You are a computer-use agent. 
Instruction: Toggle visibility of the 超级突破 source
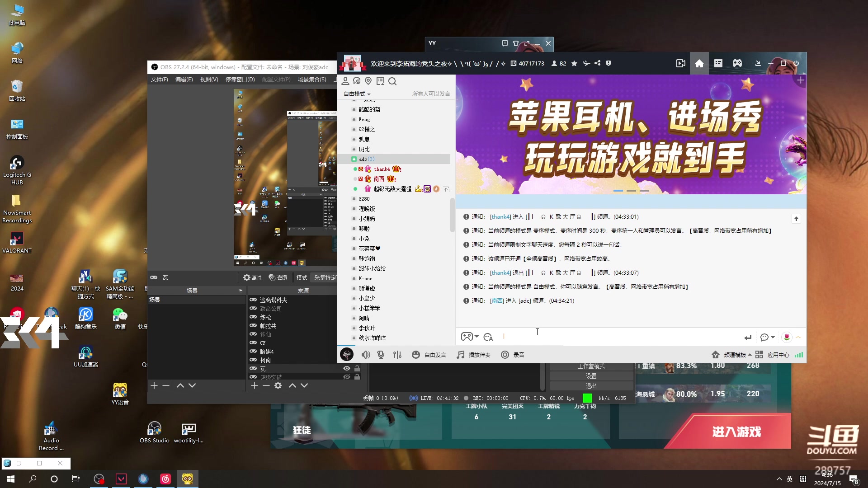[347, 377]
